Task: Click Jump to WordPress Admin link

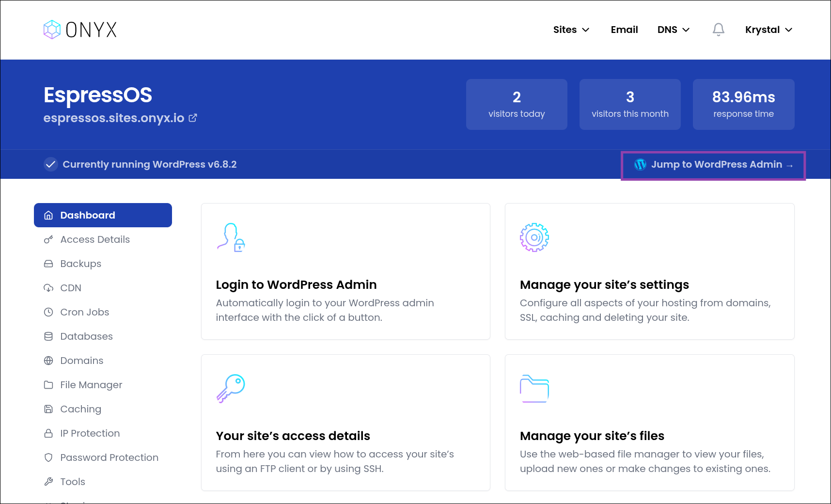Action: coord(713,165)
